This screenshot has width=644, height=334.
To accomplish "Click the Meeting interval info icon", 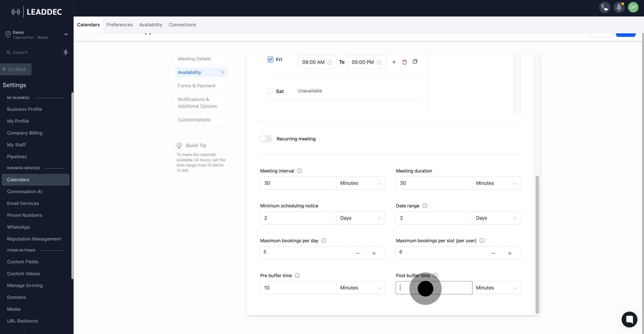I will 299,171.
